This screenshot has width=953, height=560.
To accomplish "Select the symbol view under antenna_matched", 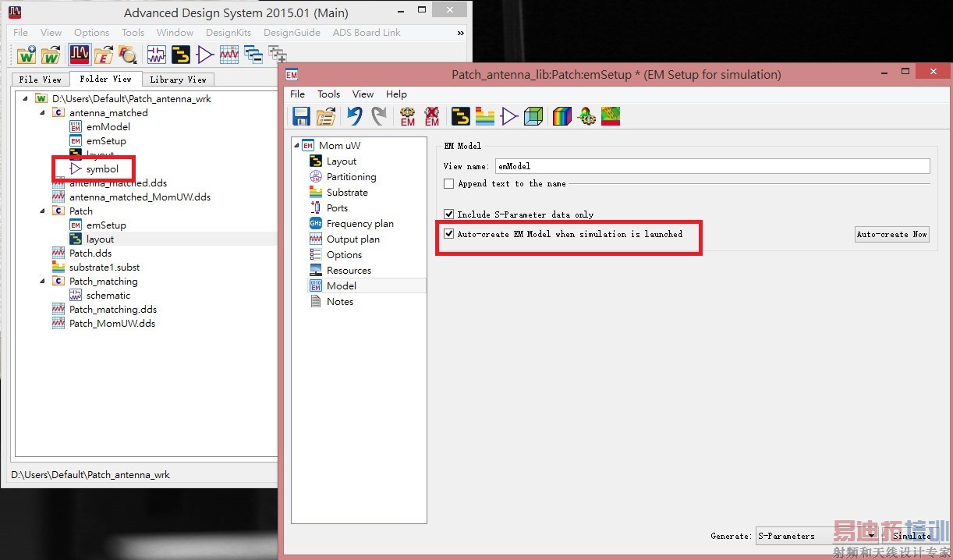I will [x=102, y=168].
